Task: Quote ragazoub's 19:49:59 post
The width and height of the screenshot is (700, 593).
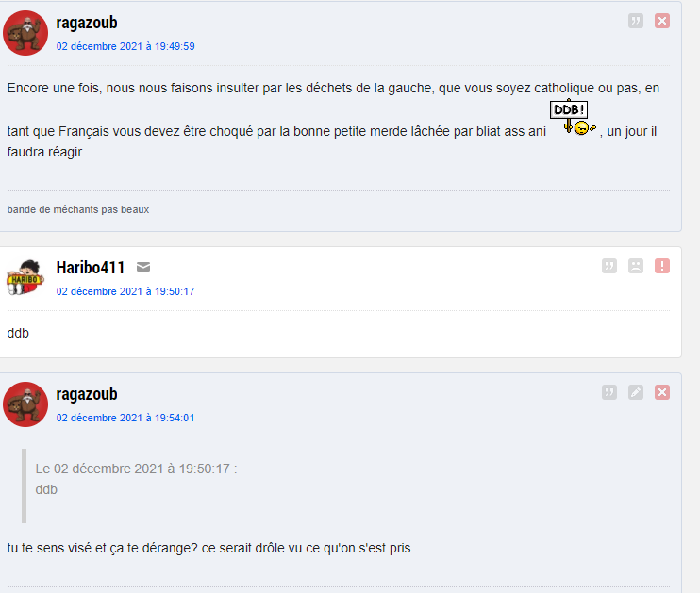Action: (636, 21)
